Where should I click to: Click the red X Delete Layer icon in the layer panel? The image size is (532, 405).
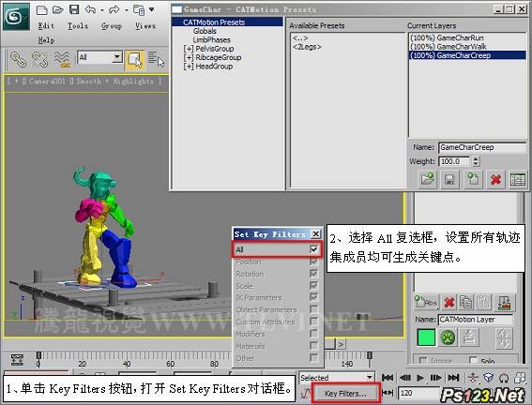449,302
